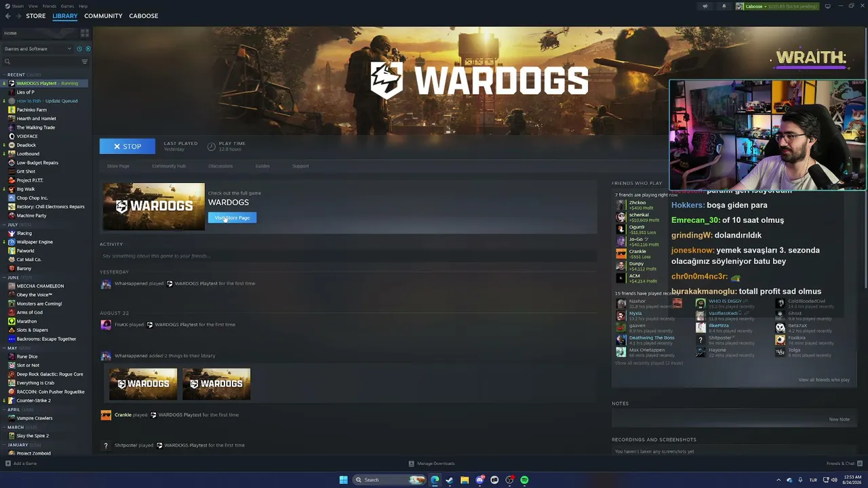The width and height of the screenshot is (868, 488).
Task: Click Add a Game at bottom left
Action: pos(21,464)
